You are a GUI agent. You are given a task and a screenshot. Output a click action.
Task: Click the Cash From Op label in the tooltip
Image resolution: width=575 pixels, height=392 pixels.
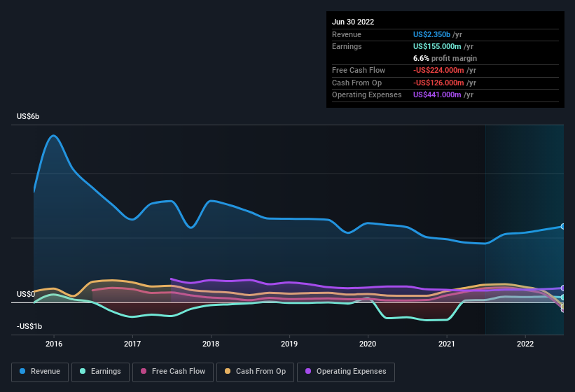pyautogui.click(x=356, y=83)
